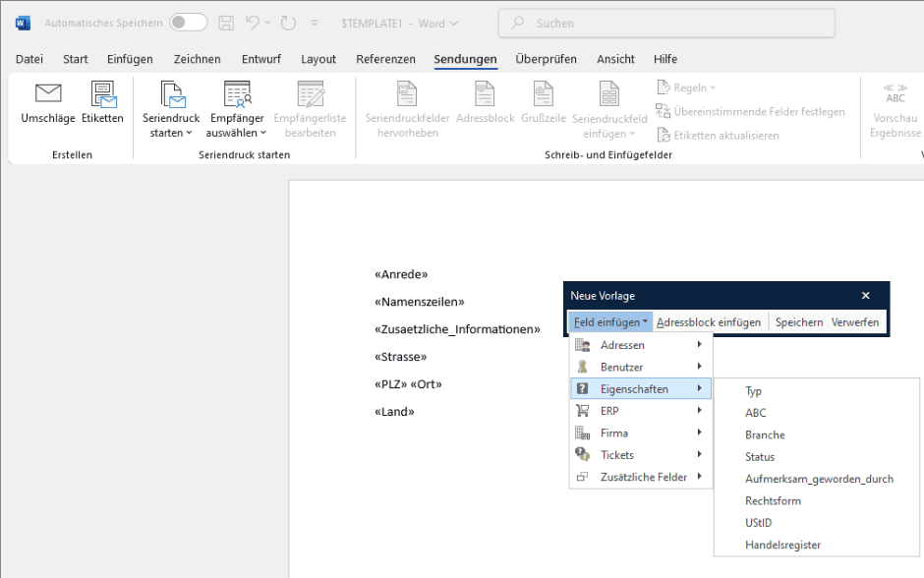Click the «Ort» merge field

[x=426, y=384]
